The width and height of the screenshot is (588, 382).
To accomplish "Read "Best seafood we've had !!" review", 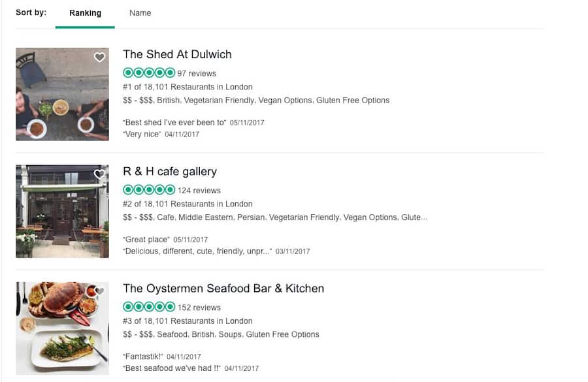I will [x=172, y=368].
